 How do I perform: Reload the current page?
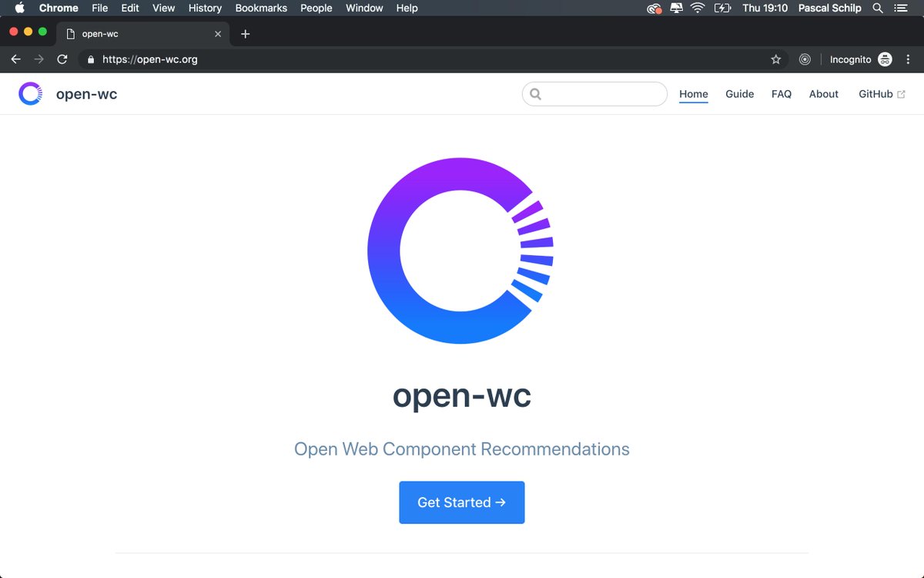click(62, 59)
